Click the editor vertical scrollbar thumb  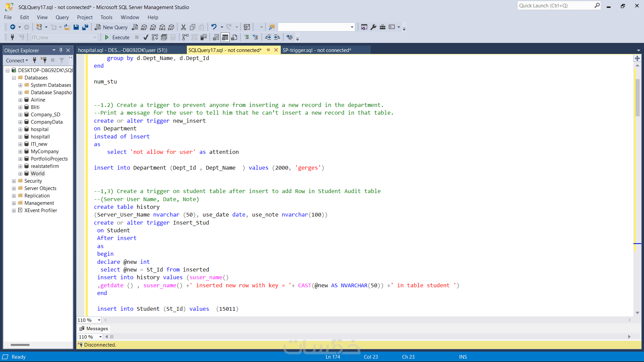[637, 97]
